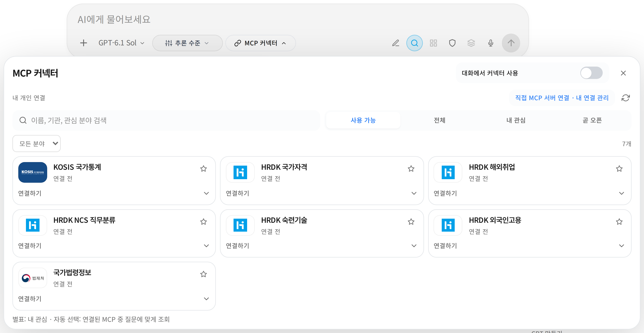Expand 국가법령정보 card chevron

[x=206, y=299]
